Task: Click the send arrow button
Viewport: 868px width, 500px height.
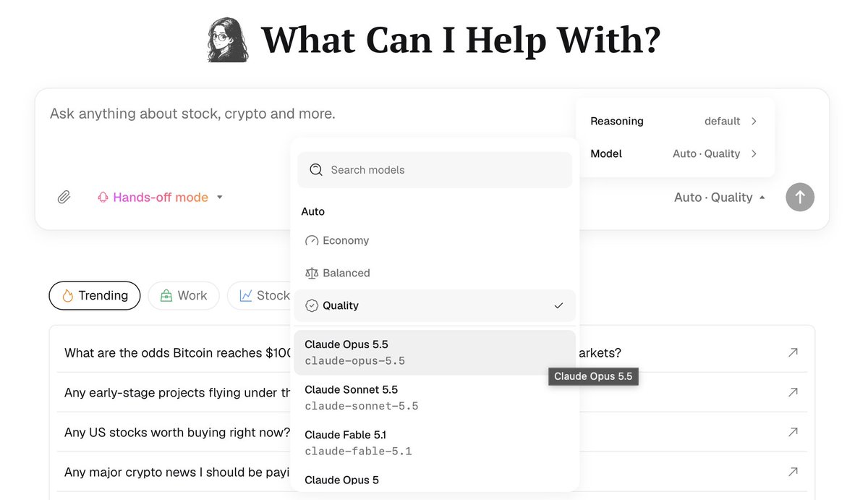Action: tap(800, 197)
